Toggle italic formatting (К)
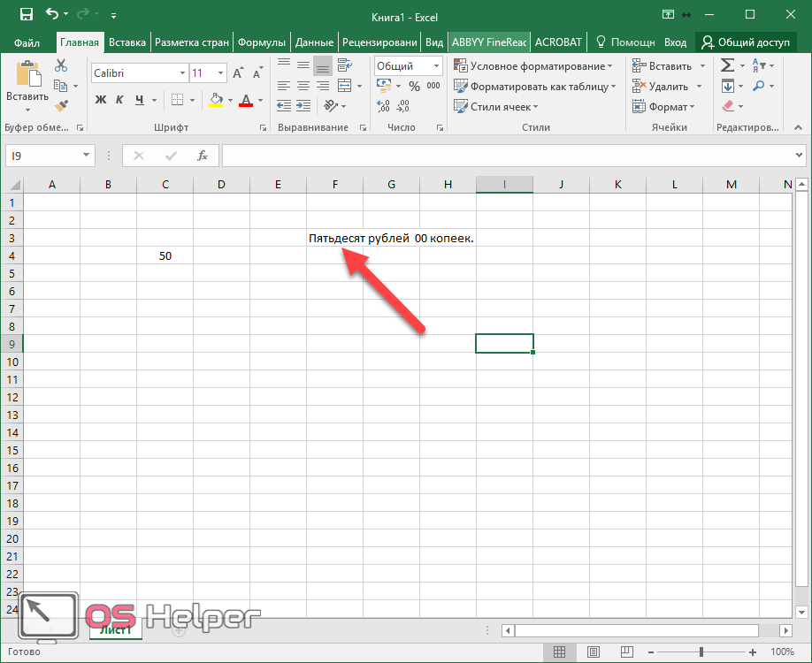Viewport: 812px width, 663px height. (x=120, y=100)
